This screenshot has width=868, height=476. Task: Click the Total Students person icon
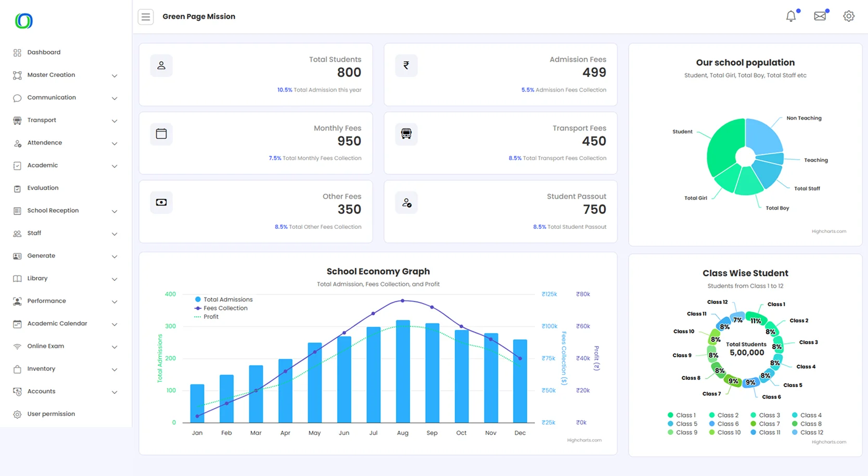161,66
